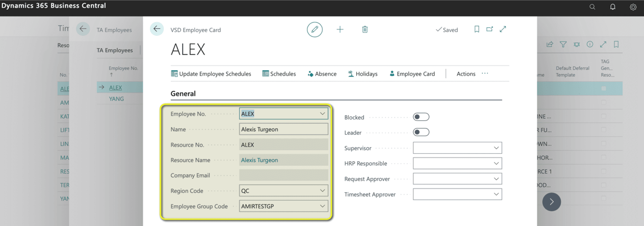This screenshot has width=644, height=226.
Task: Click the pencil edit icon
Action: [315, 30]
